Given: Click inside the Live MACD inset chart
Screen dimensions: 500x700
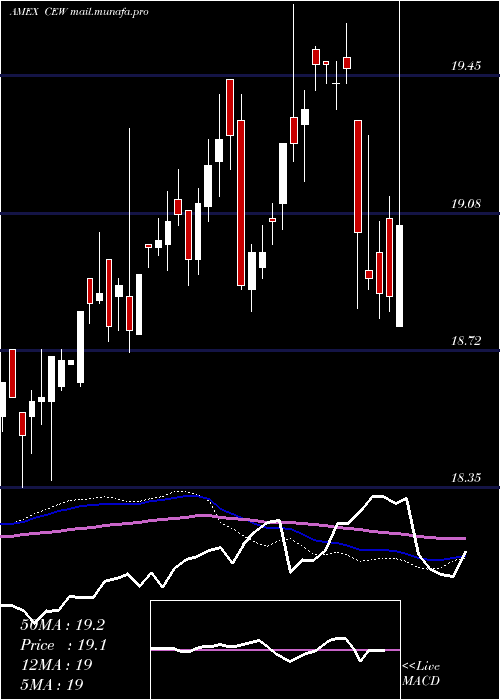Looking at the screenshot, I should pos(275,650).
